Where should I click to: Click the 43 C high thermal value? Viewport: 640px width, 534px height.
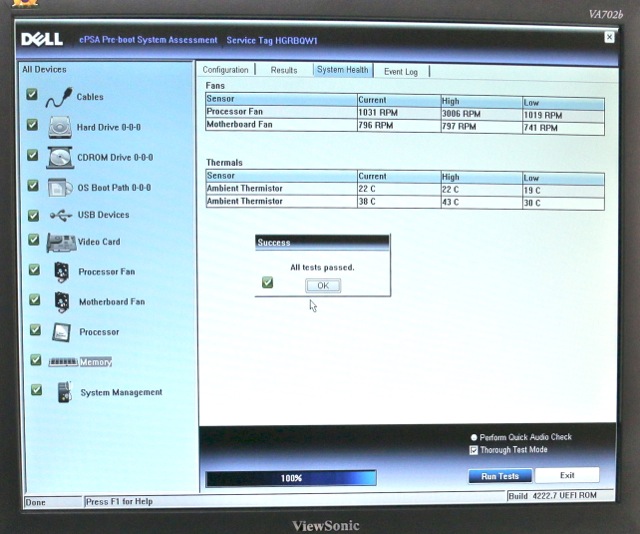pos(450,202)
